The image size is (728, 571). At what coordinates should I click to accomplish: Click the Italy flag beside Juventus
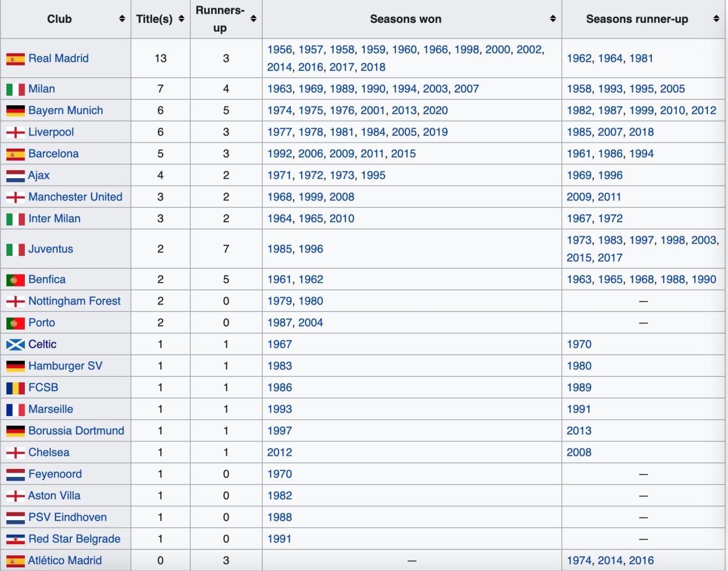click(x=15, y=249)
